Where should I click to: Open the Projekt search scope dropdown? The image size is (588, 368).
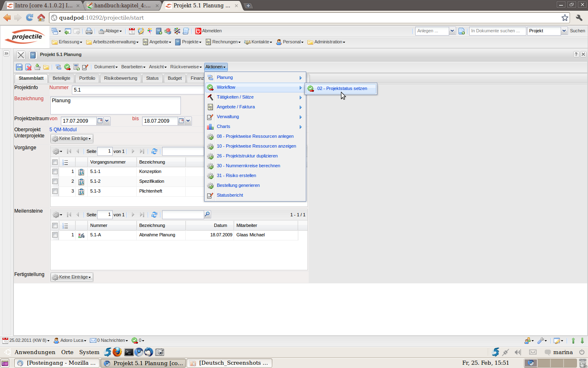pos(564,31)
